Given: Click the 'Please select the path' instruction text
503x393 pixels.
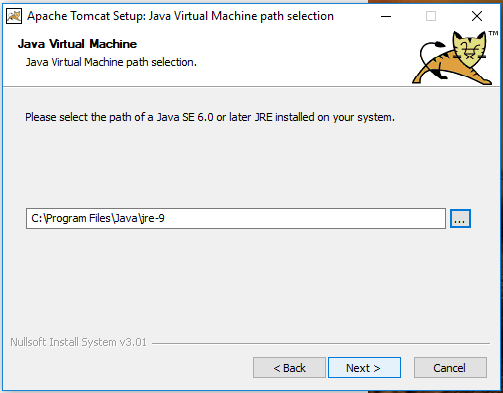Looking at the screenshot, I should (210, 117).
